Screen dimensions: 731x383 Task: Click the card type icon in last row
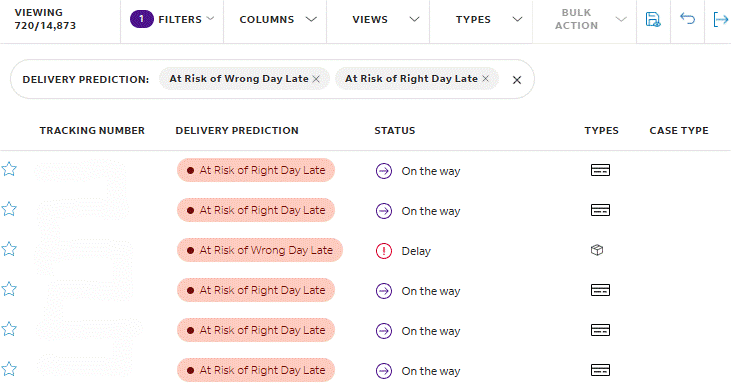[600, 370]
